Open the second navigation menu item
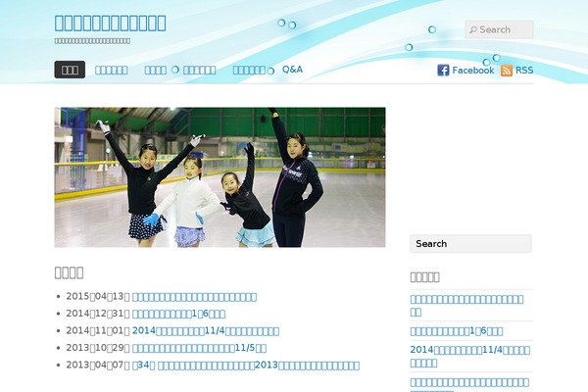 point(112,71)
